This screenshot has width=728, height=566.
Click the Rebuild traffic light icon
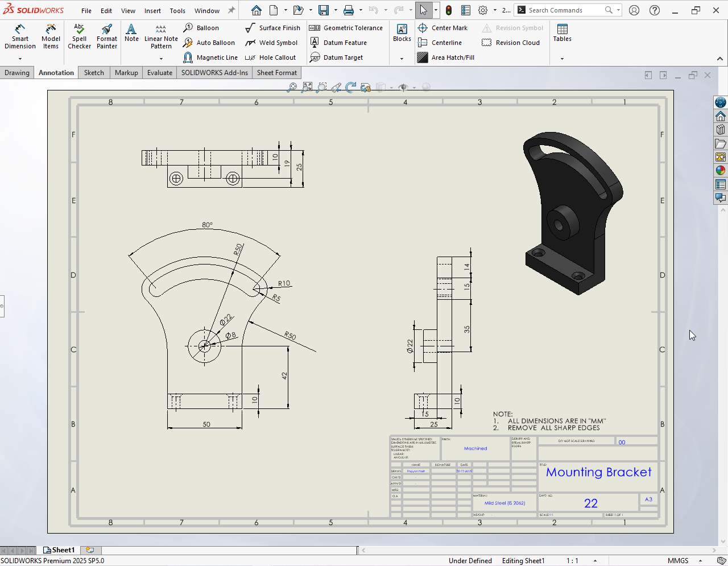point(449,10)
